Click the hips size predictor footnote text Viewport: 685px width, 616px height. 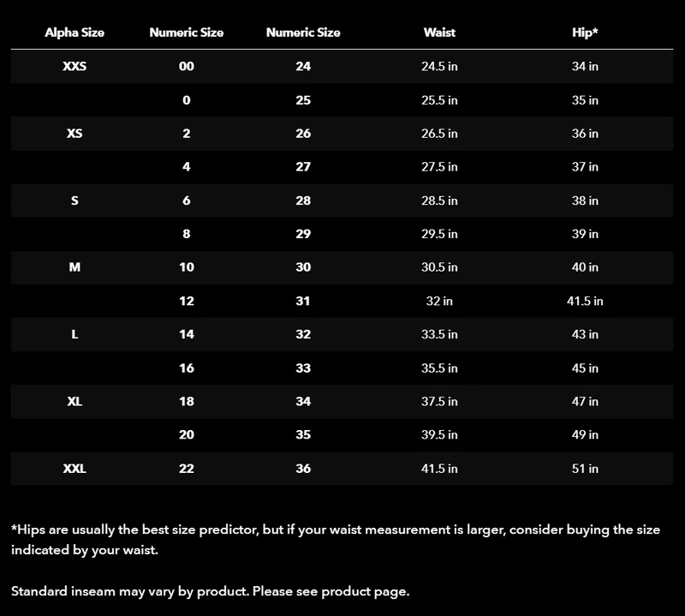(336, 540)
